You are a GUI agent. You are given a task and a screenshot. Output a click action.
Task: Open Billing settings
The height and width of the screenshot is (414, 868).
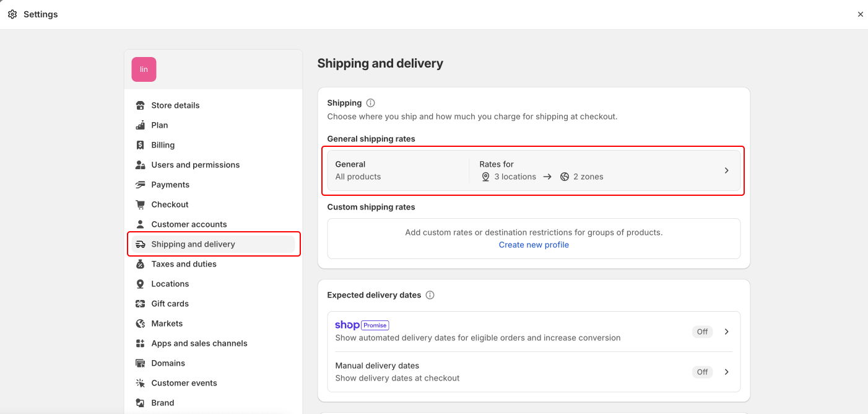click(x=213, y=145)
